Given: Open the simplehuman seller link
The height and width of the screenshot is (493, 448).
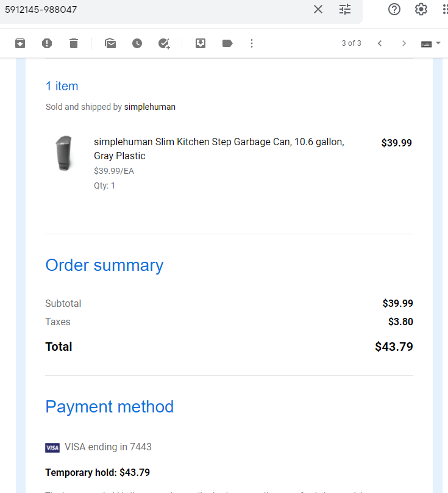Looking at the screenshot, I should tap(150, 107).
